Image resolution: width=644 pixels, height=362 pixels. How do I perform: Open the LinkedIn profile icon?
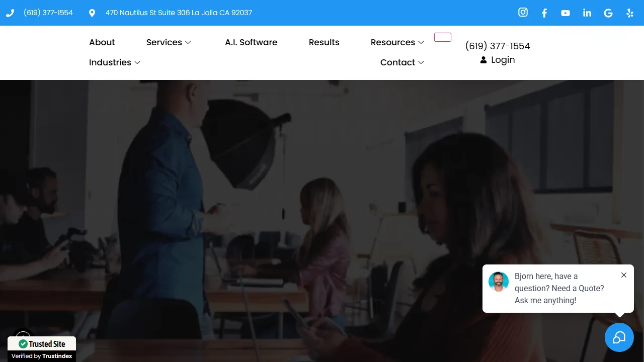tap(587, 13)
